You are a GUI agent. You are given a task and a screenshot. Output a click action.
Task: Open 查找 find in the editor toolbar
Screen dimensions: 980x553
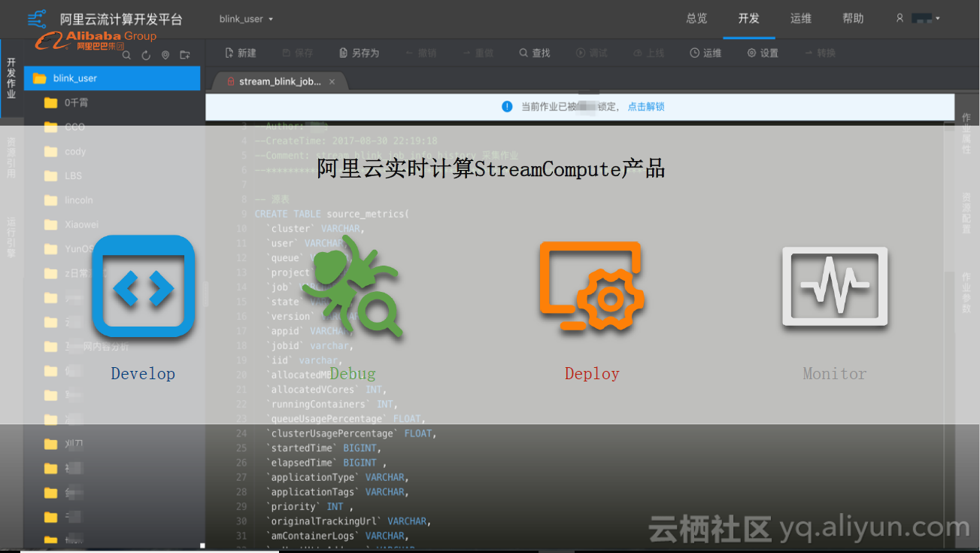[x=535, y=53]
